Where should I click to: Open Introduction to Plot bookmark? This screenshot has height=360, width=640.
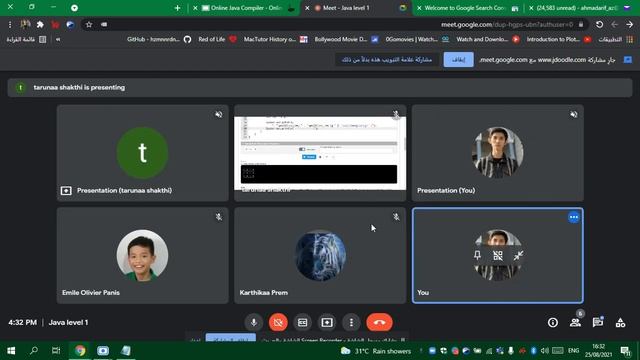559,39
